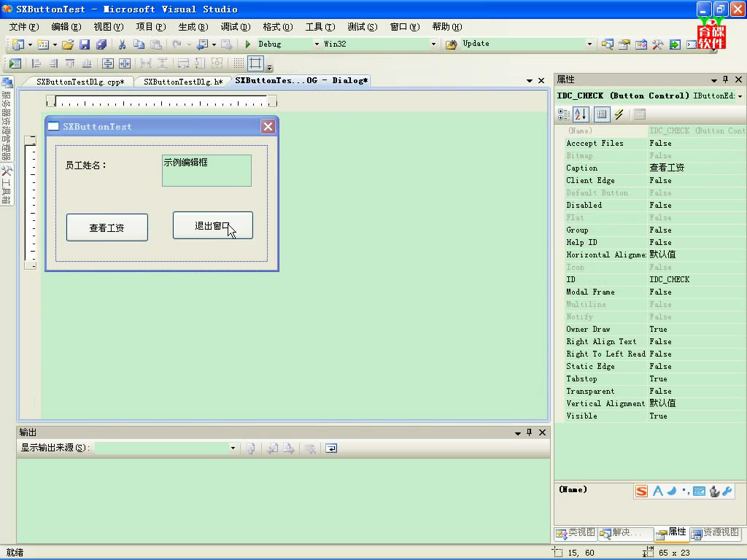The width and height of the screenshot is (747, 560).
Task: Click the Save floppy disk icon
Action: pos(85,44)
